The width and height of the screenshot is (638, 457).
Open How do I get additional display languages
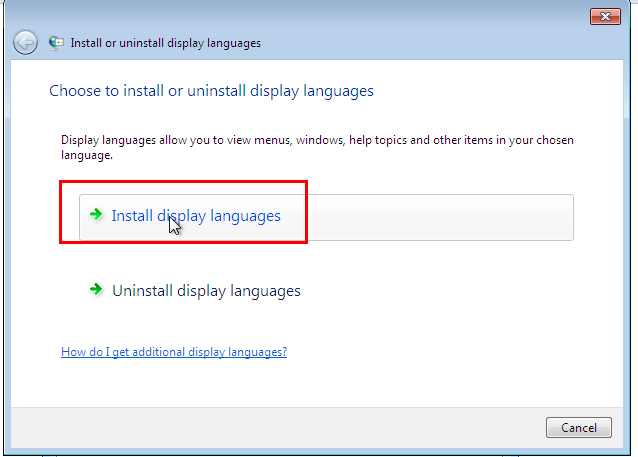click(174, 352)
